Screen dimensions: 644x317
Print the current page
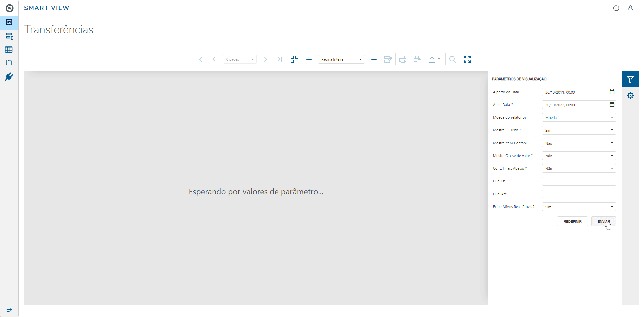tap(417, 59)
